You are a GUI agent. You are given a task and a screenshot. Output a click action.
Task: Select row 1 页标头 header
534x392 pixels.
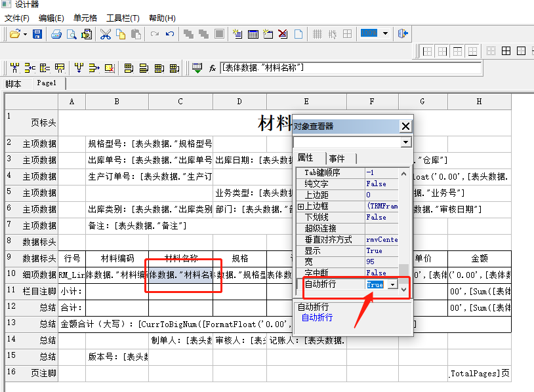tap(31, 123)
